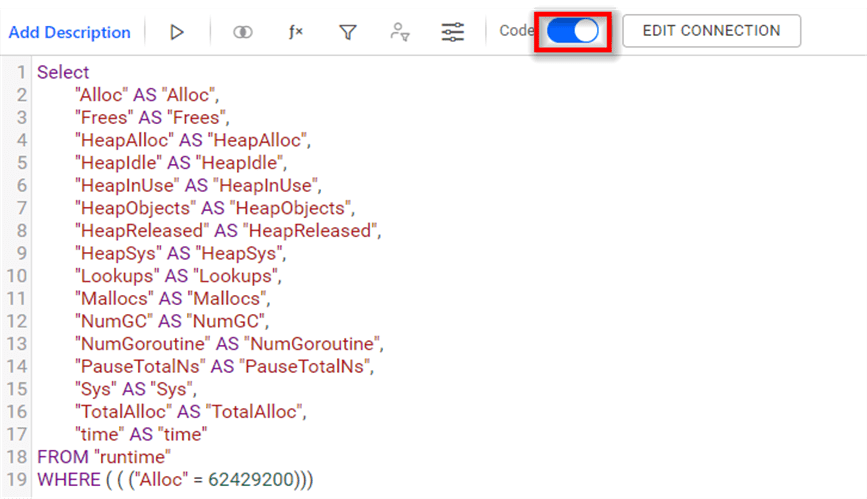The image size is (867, 499).
Task: Click the "TotalAlloc" AS "TotalAlloc" line
Action: pos(191,412)
